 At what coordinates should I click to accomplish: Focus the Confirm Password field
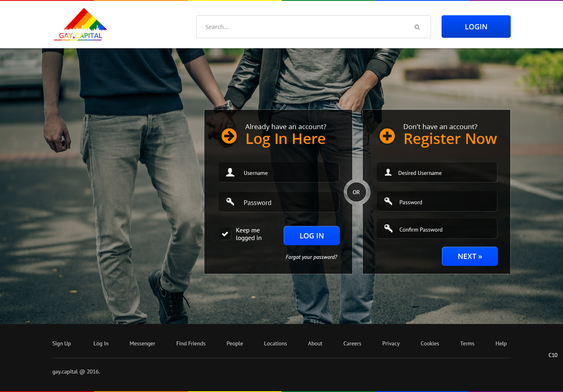(x=437, y=229)
